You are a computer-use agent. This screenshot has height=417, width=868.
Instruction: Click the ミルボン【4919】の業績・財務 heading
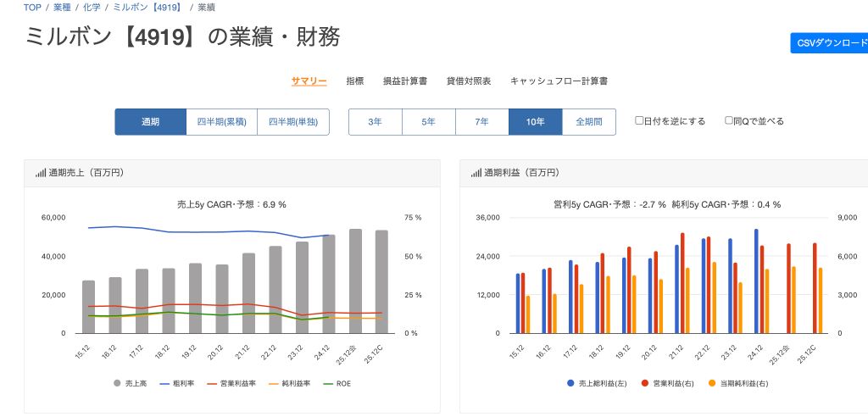click(183, 37)
